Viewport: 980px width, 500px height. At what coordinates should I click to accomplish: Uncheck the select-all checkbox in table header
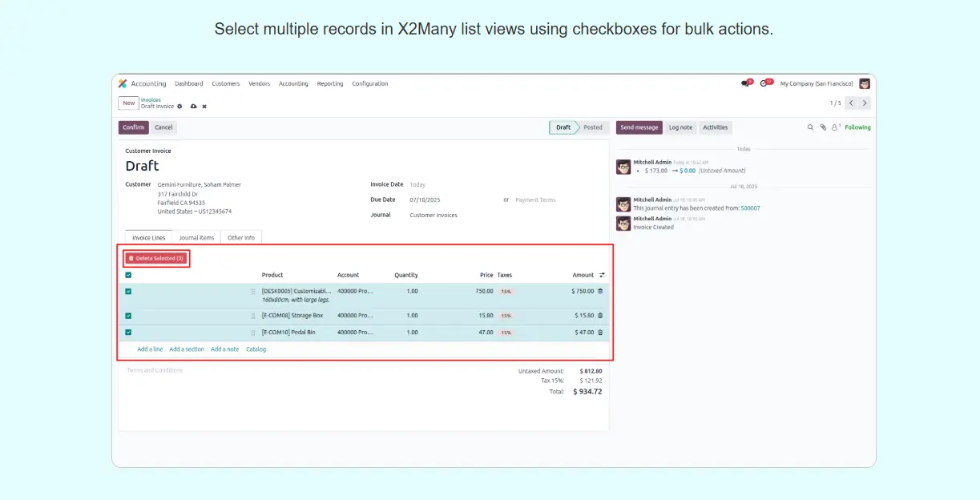(x=128, y=275)
